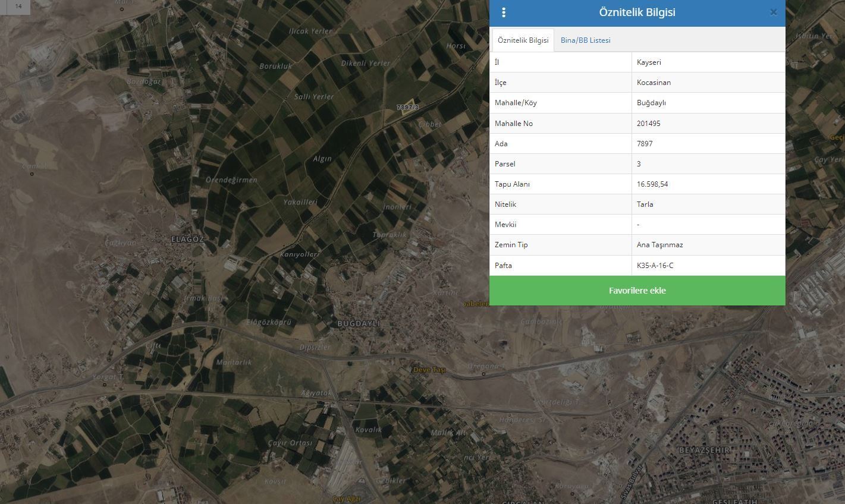Click the highlighted parcel 7897/3 on the map
This screenshot has width=845, height=504.
coord(408,107)
